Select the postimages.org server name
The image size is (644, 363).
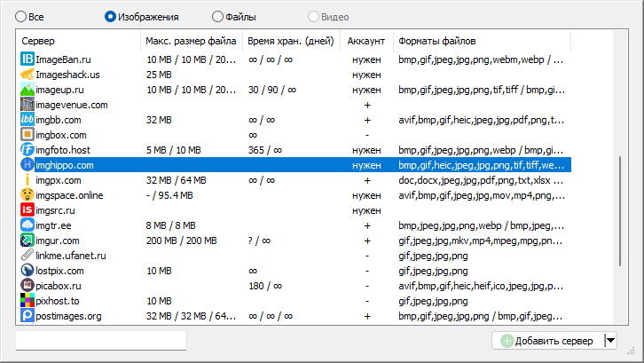point(68,316)
